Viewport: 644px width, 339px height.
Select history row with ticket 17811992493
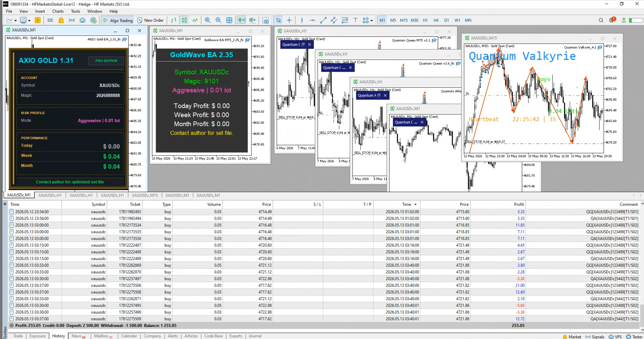[324, 212]
